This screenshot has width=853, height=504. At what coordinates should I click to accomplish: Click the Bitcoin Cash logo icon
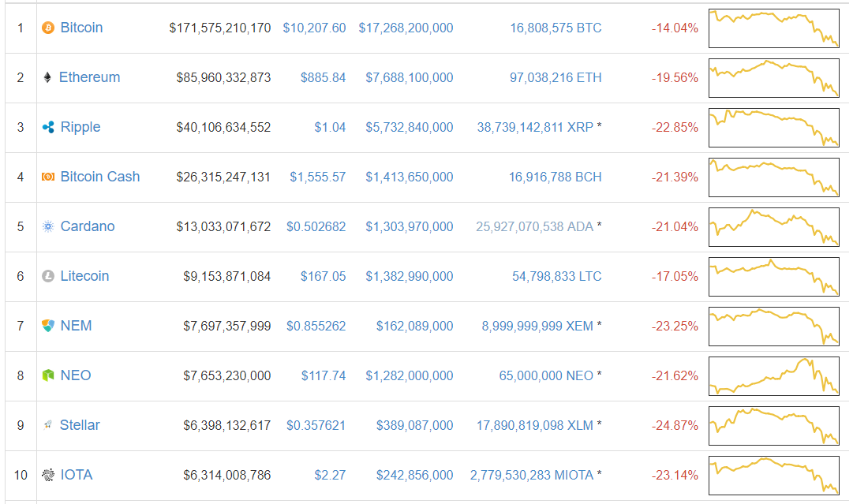coord(48,177)
